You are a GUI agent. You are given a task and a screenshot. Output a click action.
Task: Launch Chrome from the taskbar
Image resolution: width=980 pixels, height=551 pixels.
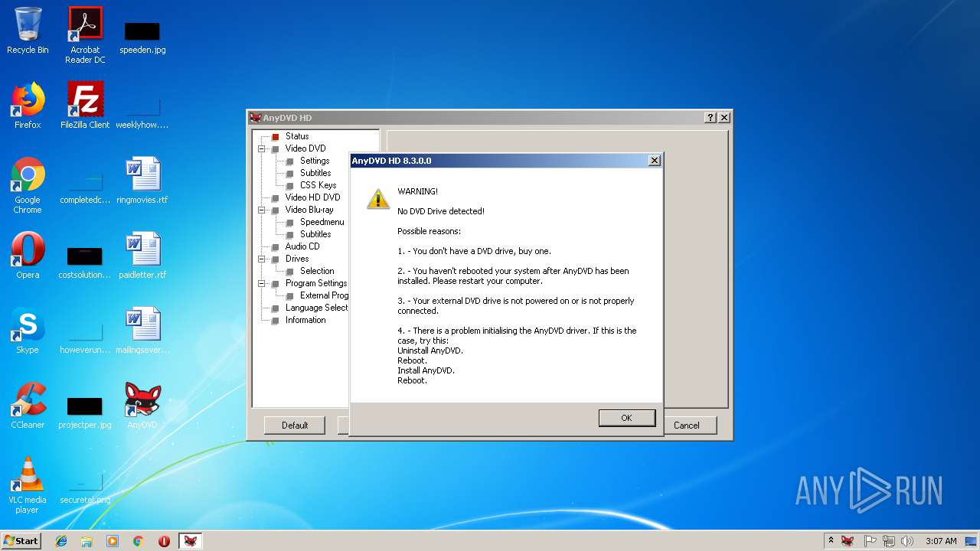(x=139, y=541)
